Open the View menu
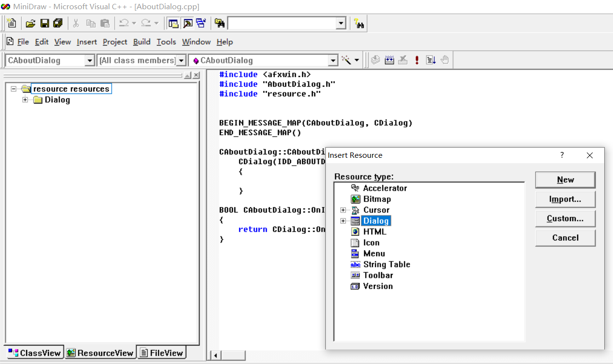613x364 pixels. pyautogui.click(x=62, y=42)
